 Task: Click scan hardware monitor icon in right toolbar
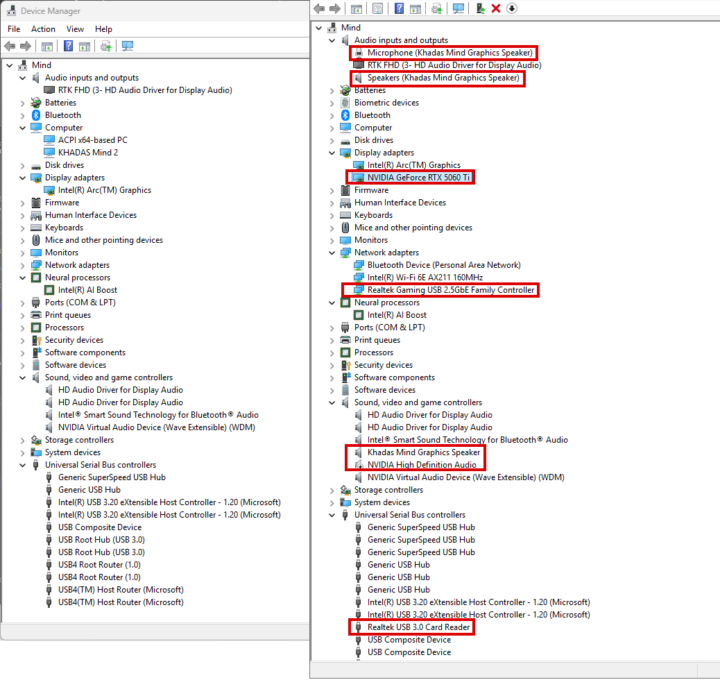click(458, 8)
